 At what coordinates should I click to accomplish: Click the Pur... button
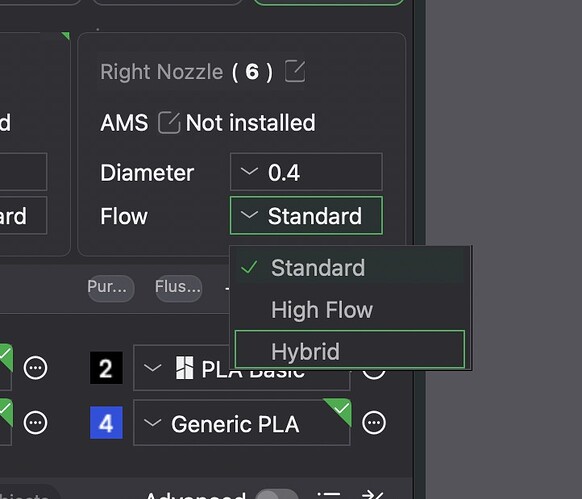pos(111,287)
